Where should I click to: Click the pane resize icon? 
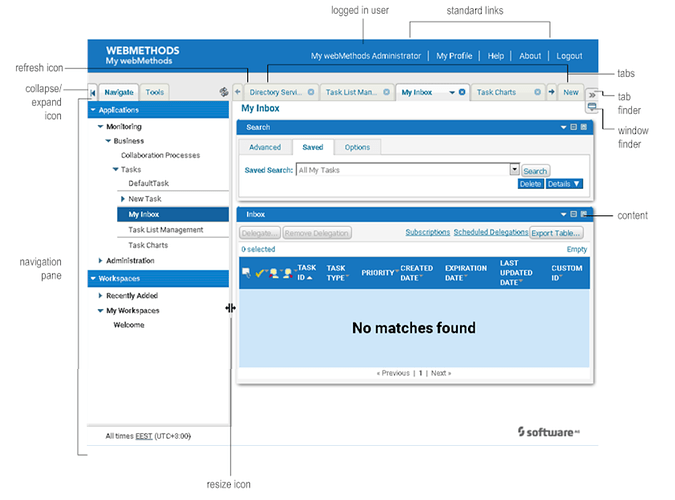[230, 308]
